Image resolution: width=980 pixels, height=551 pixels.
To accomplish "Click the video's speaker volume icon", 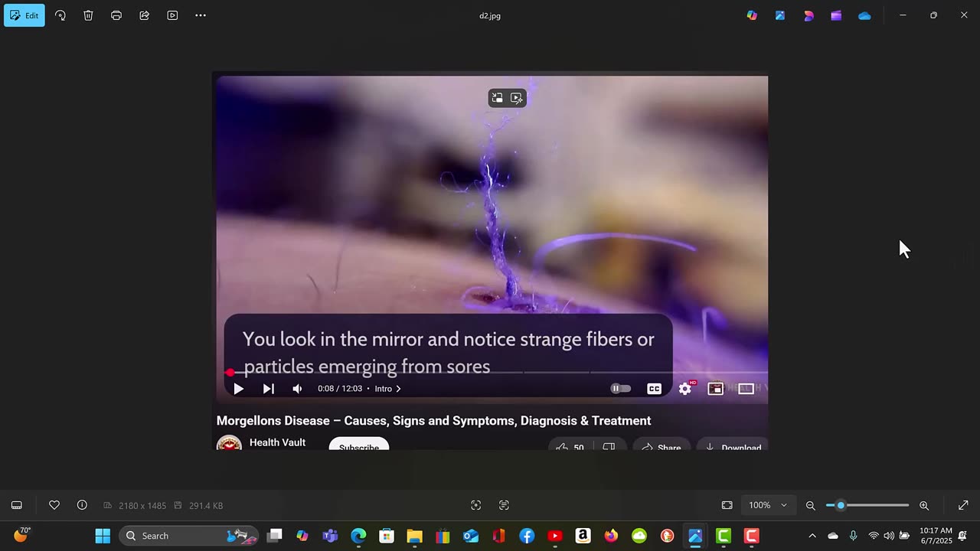I will pos(297,389).
